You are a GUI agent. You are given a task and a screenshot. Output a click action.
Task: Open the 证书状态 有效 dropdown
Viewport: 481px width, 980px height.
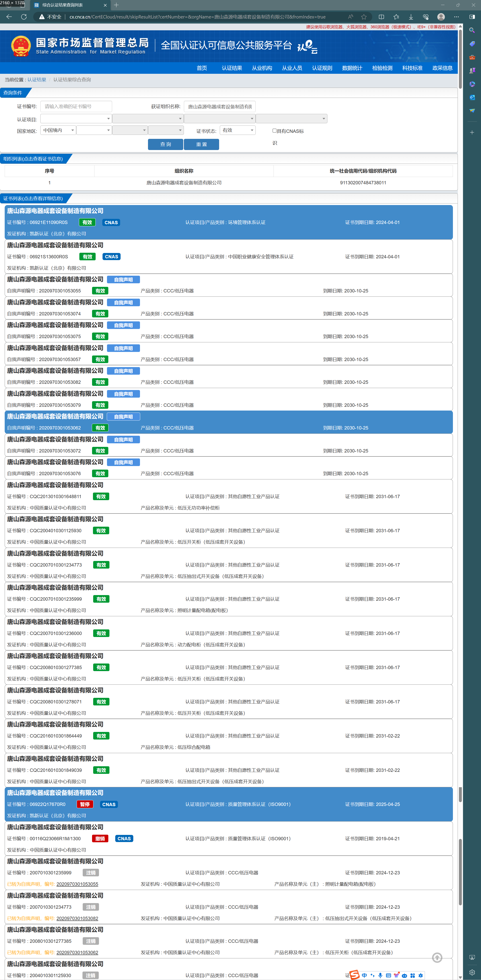(x=237, y=130)
